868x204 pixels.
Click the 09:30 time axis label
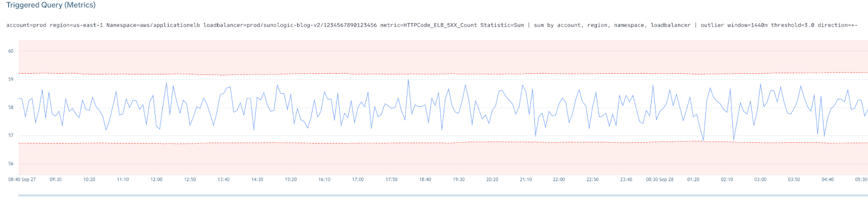click(x=55, y=180)
